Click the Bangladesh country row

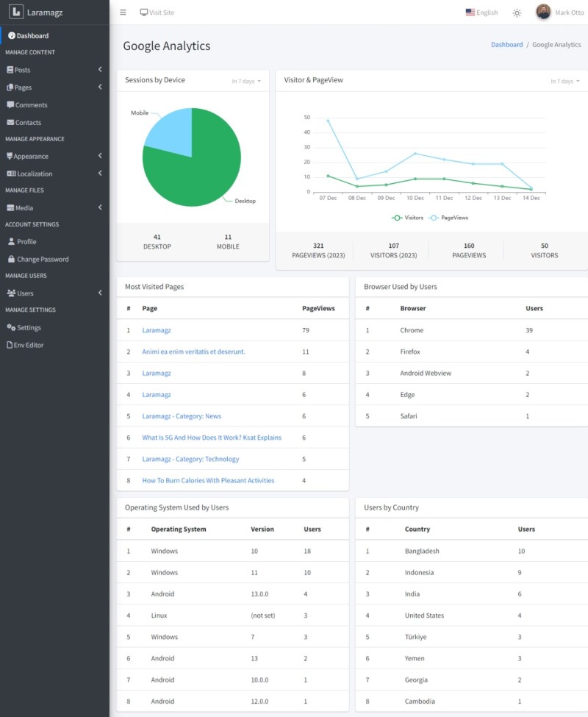(x=471, y=551)
